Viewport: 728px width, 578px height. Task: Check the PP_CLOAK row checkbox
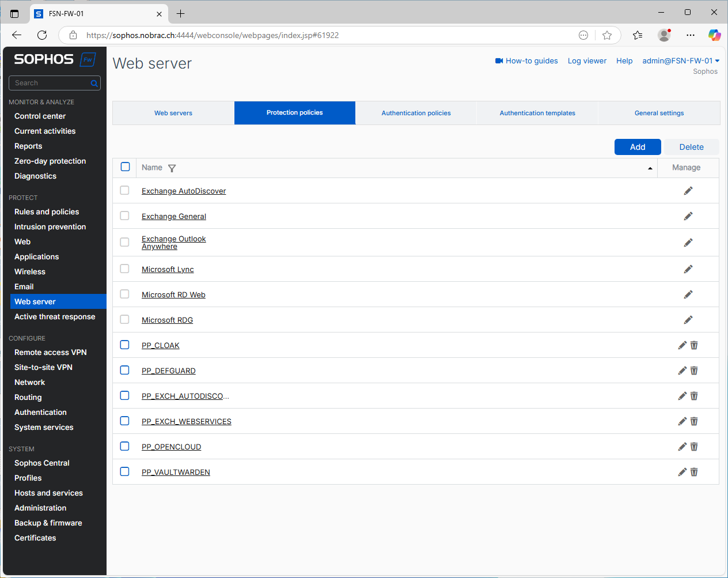tap(124, 345)
